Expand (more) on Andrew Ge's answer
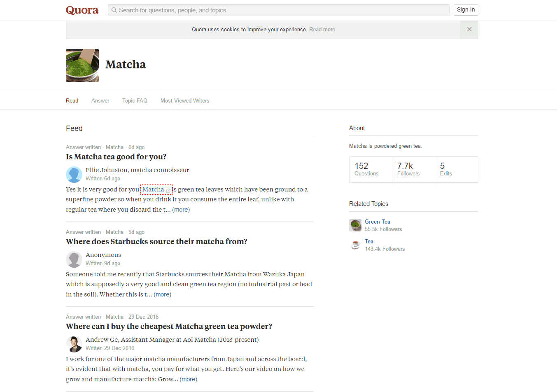This screenshot has width=557, height=392. (x=189, y=379)
